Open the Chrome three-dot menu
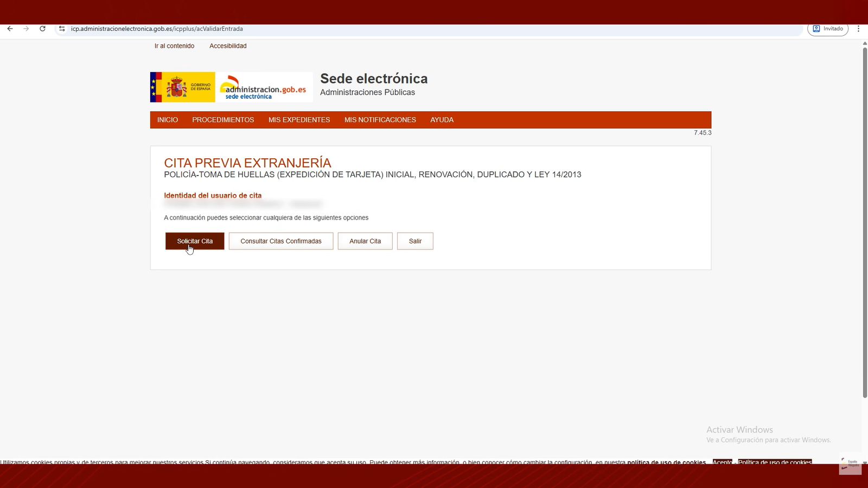 tap(858, 29)
